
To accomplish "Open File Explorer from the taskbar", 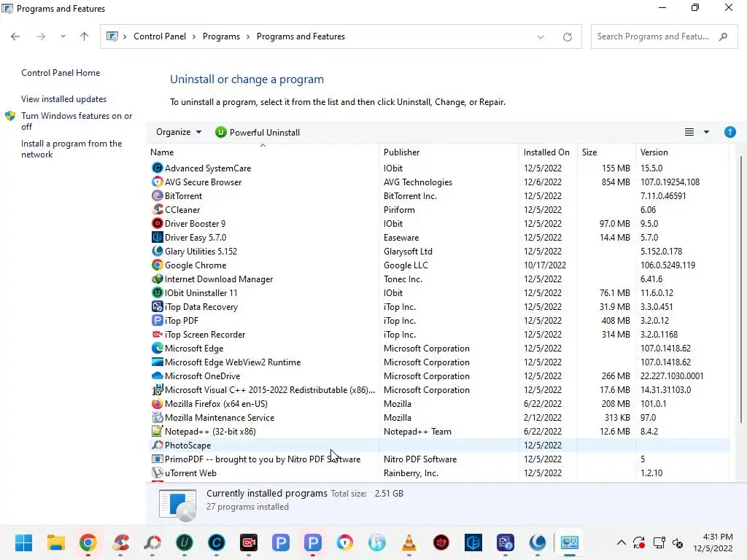I will (55, 542).
